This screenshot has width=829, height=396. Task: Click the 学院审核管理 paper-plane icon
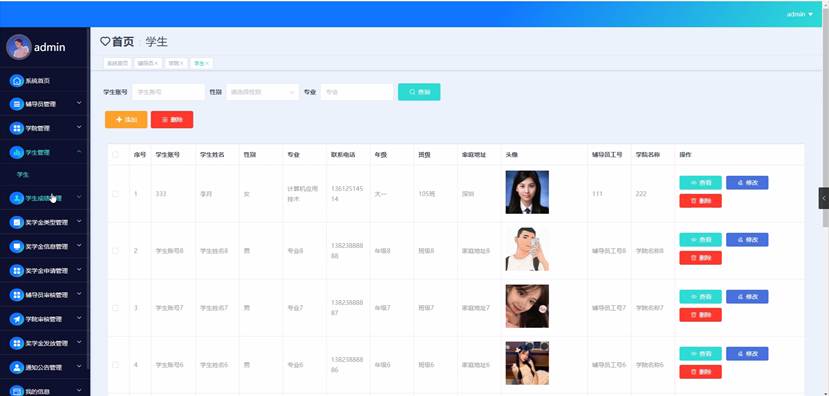[17, 319]
